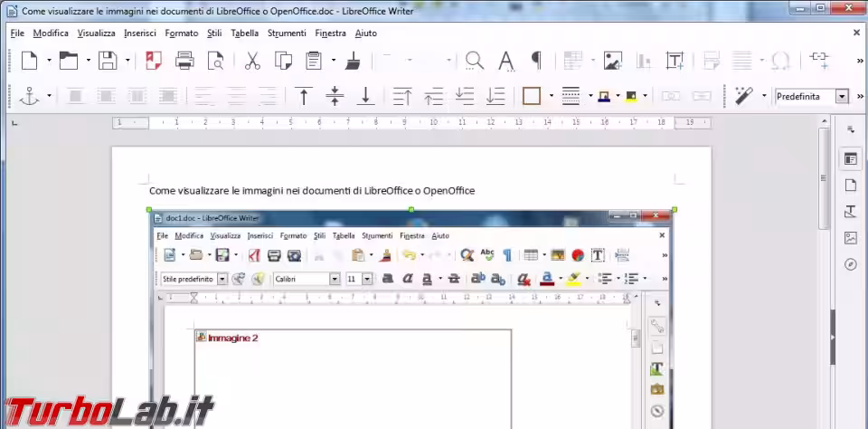Screen dimensions: 868x429
Task: Insert text box icon
Action: coord(675,60)
